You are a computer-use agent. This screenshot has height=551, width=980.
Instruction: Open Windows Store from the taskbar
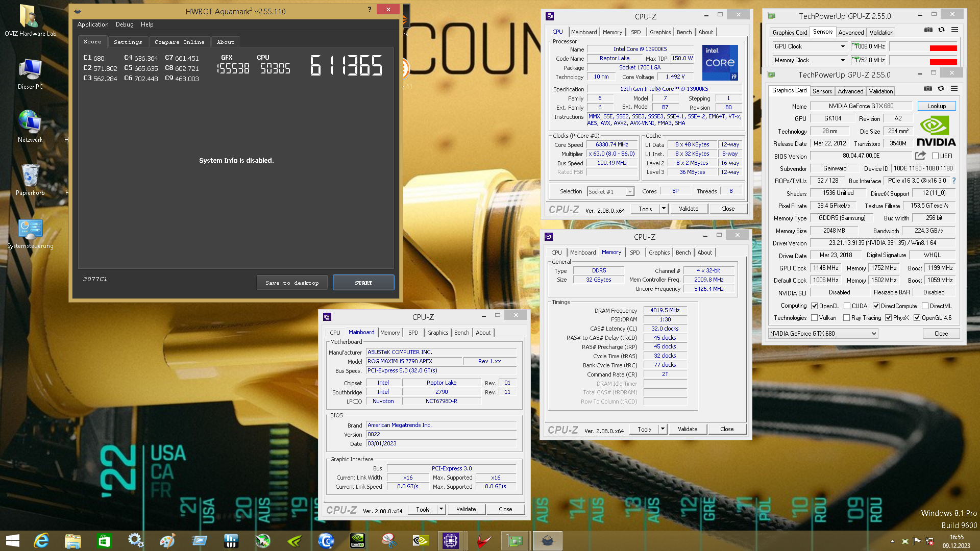click(104, 541)
